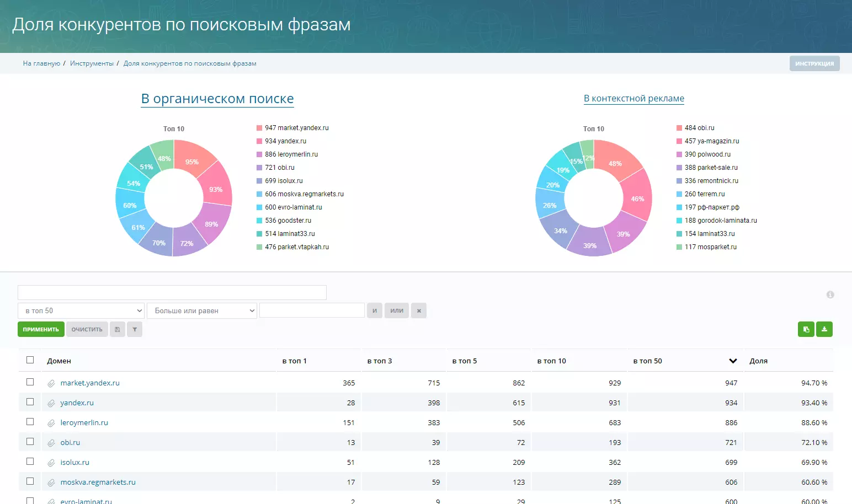The width and height of the screenshot is (852, 504).
Task: Check the leroymerlin.ru row checkbox
Action: pos(30,422)
